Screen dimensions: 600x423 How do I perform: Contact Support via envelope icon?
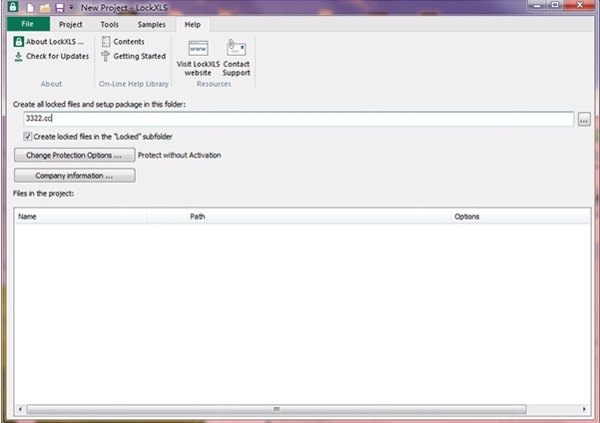(x=236, y=57)
